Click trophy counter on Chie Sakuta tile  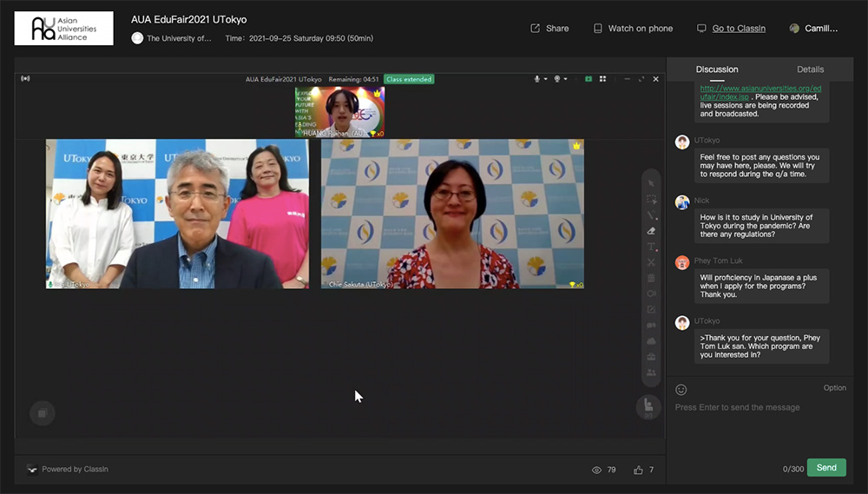point(576,285)
